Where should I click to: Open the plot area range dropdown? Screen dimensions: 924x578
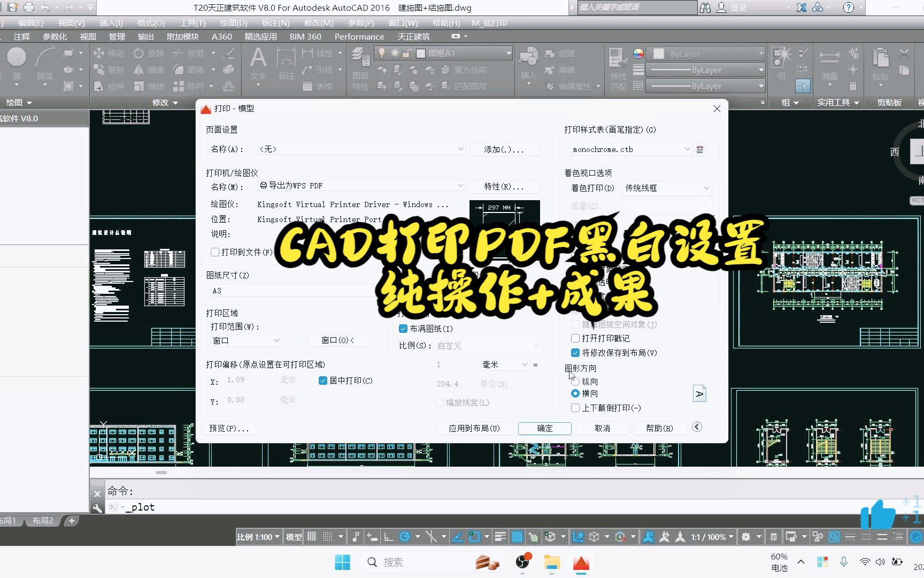click(246, 340)
